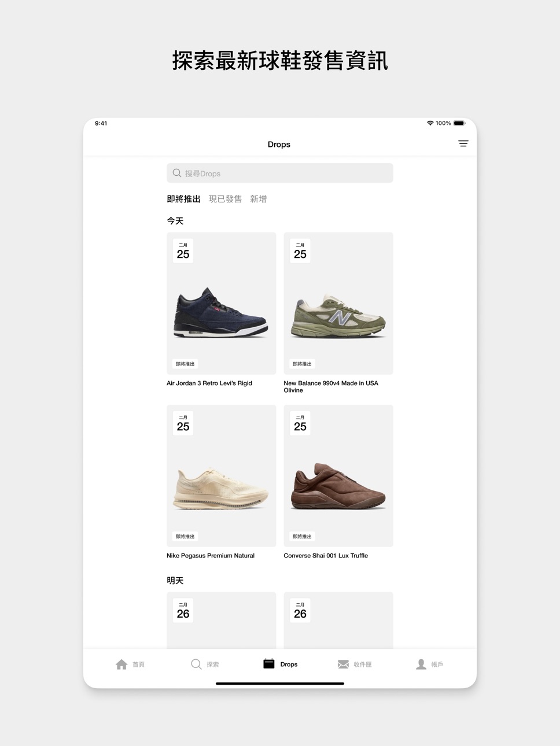Screen dimensions: 560x746
Task: Tap the home indicator bar at bottom
Action: pyautogui.click(x=280, y=684)
